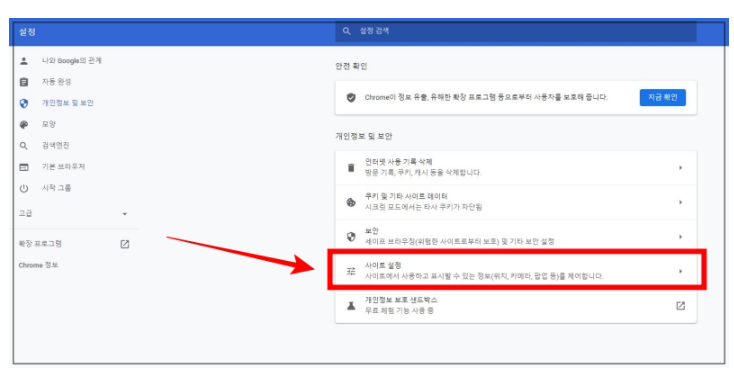Viewport: 734px width, 373px height.
Task: Click the Chrome 정보 유출 safety description
Action: (486, 97)
